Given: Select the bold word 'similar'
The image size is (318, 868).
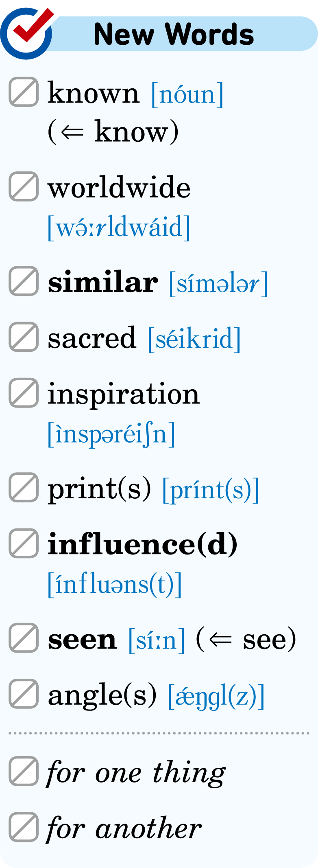Looking at the screenshot, I should [x=103, y=282].
